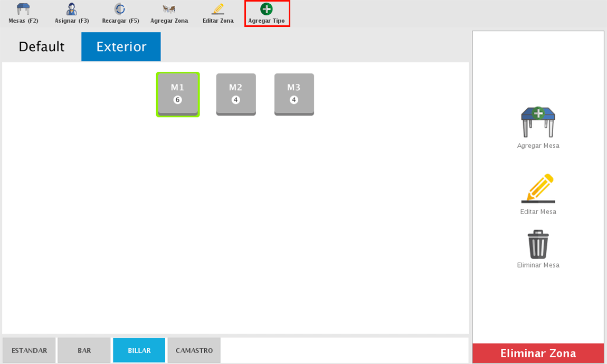607x364 pixels.
Task: Click the Agregar Zona toolbar icon
Action: tap(169, 9)
